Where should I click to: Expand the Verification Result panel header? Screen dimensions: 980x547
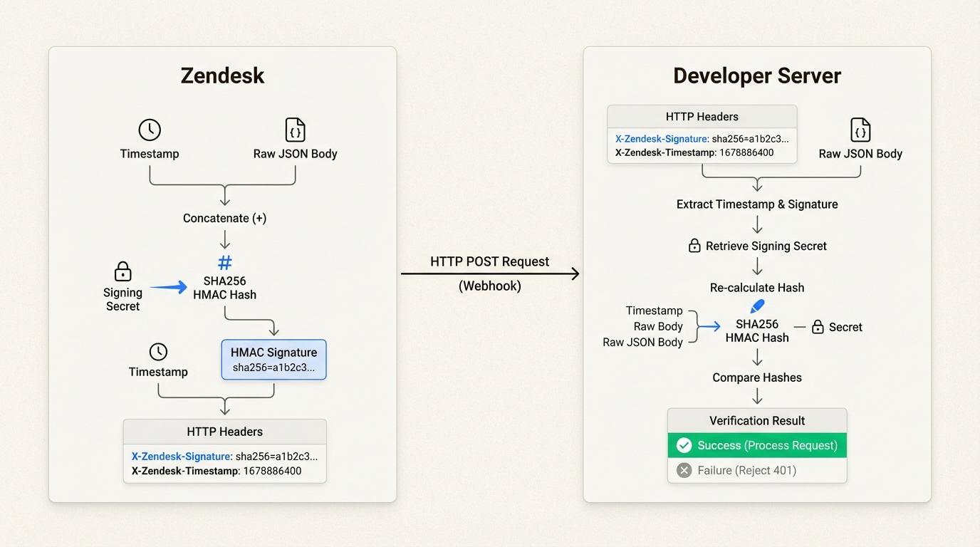click(756, 420)
